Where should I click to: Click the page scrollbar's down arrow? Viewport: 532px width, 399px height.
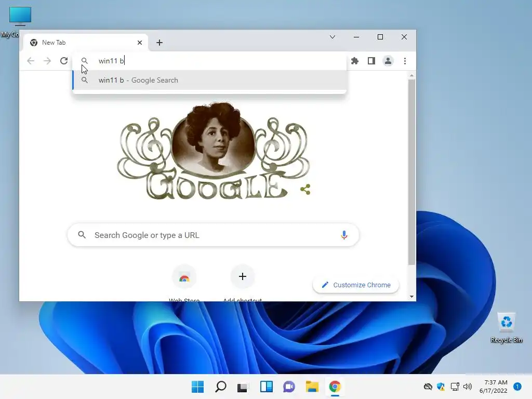pyautogui.click(x=411, y=297)
